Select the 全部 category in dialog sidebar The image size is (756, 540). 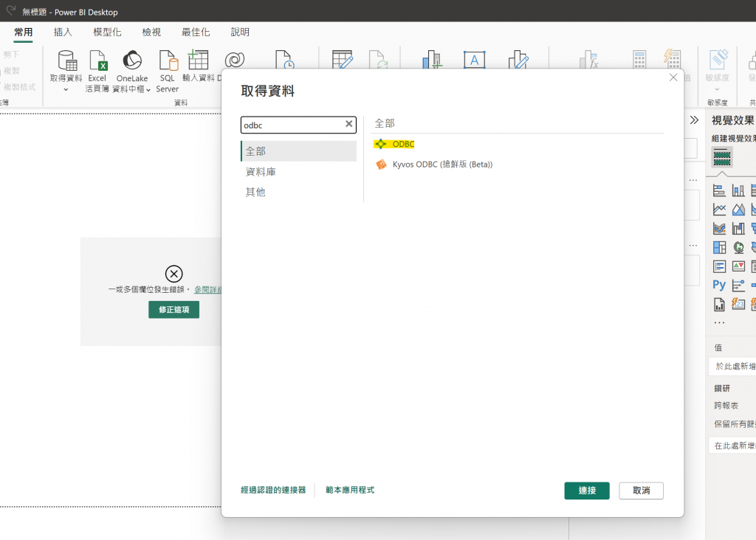pos(298,151)
